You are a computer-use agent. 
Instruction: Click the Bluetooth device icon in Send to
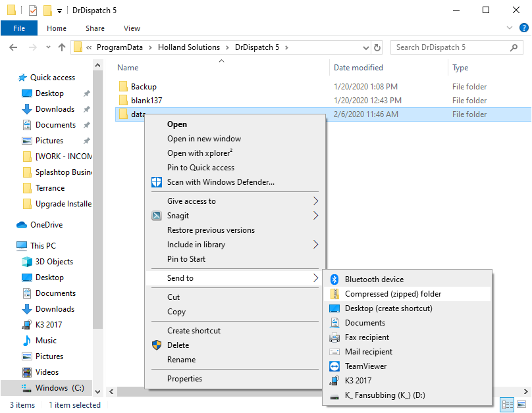334,279
